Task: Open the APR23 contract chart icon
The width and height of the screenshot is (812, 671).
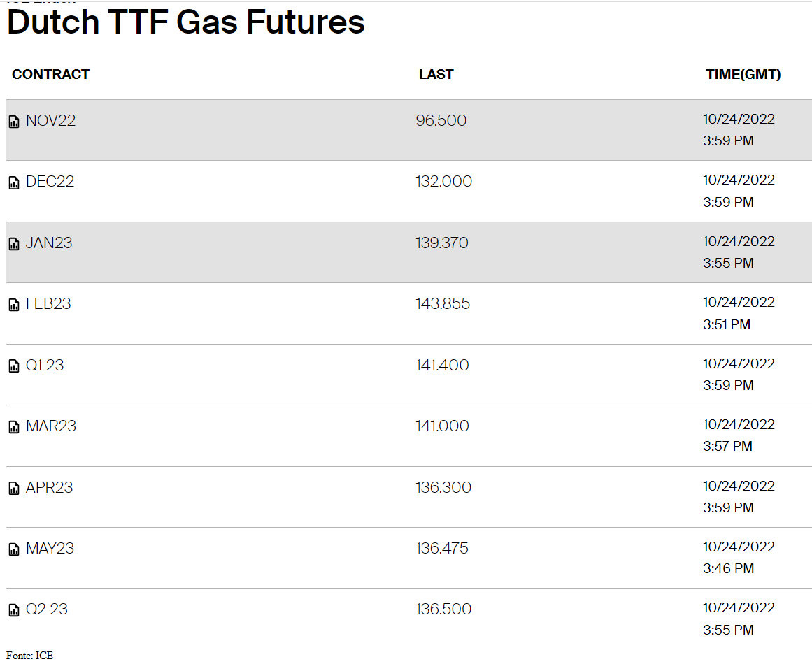Action: point(14,489)
